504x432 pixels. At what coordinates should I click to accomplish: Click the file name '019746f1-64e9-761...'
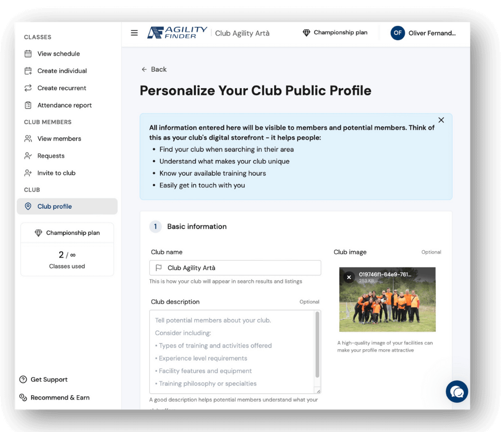385,274
